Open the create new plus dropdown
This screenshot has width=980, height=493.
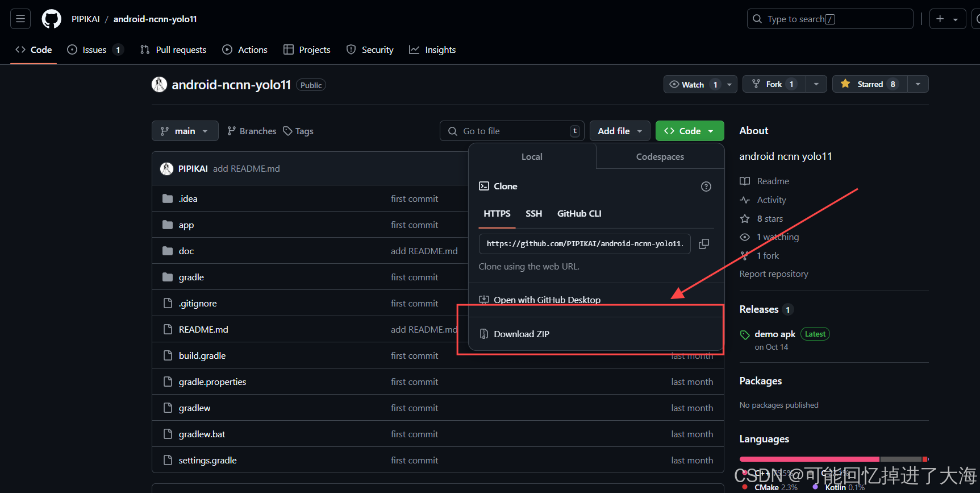tap(948, 19)
